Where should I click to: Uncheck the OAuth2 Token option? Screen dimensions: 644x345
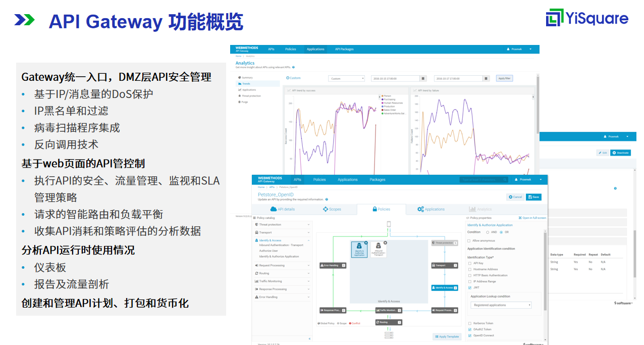point(469,329)
